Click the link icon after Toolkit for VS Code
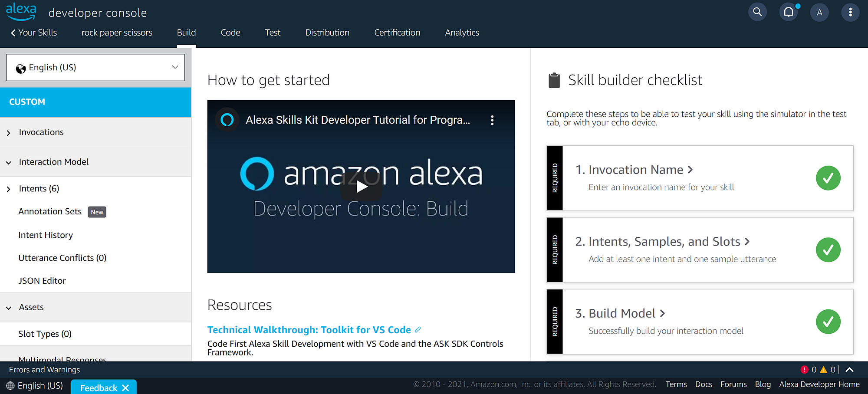Screen dimensions: 868x394 [418, 330]
